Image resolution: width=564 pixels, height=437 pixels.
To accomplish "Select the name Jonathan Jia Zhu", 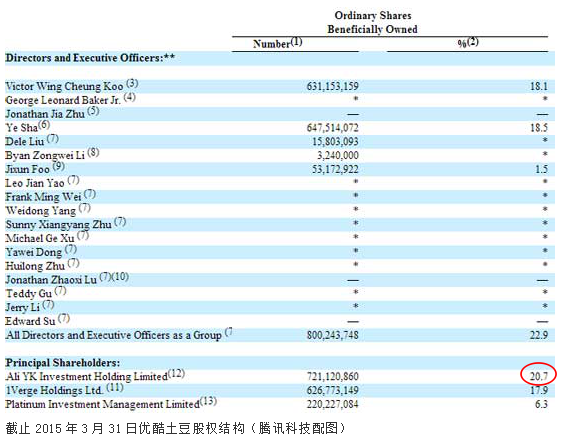I will pos(45,114).
